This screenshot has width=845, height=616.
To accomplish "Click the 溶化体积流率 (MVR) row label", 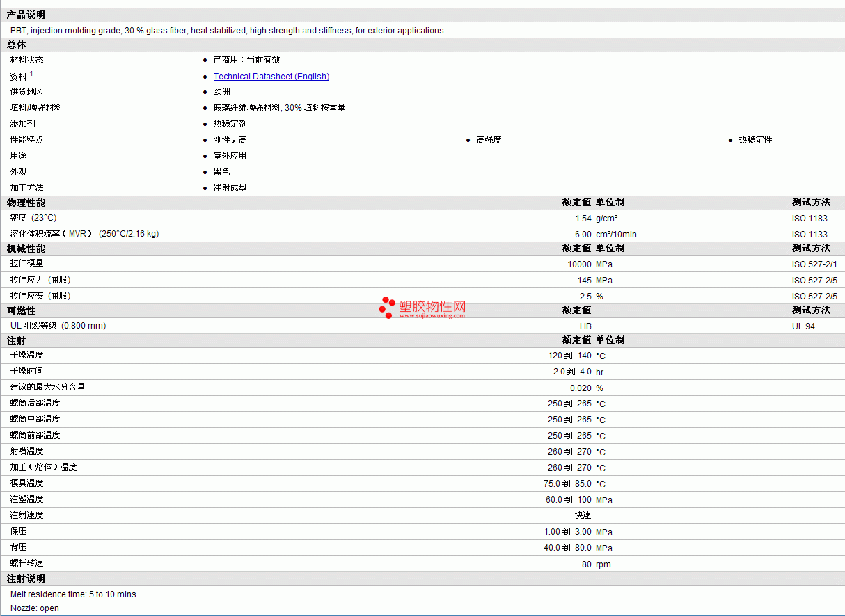I will click(x=84, y=235).
